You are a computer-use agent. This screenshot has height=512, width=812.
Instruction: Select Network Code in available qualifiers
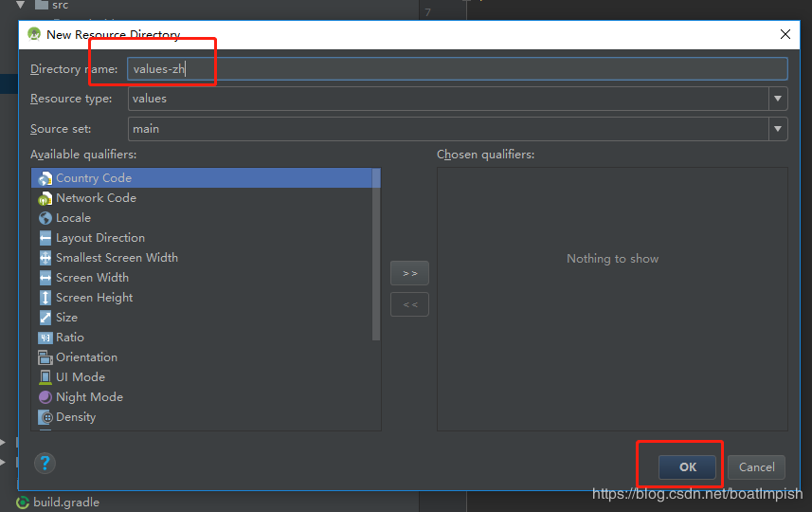click(x=202, y=198)
